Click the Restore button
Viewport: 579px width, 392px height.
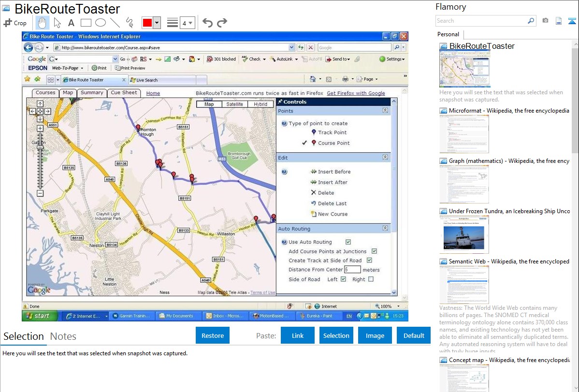click(x=213, y=335)
